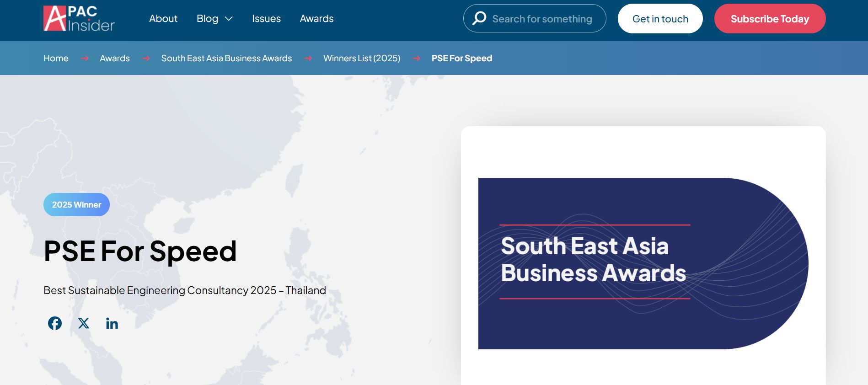Expand the Blog dropdown chevron
The width and height of the screenshot is (868, 385).
click(x=229, y=19)
